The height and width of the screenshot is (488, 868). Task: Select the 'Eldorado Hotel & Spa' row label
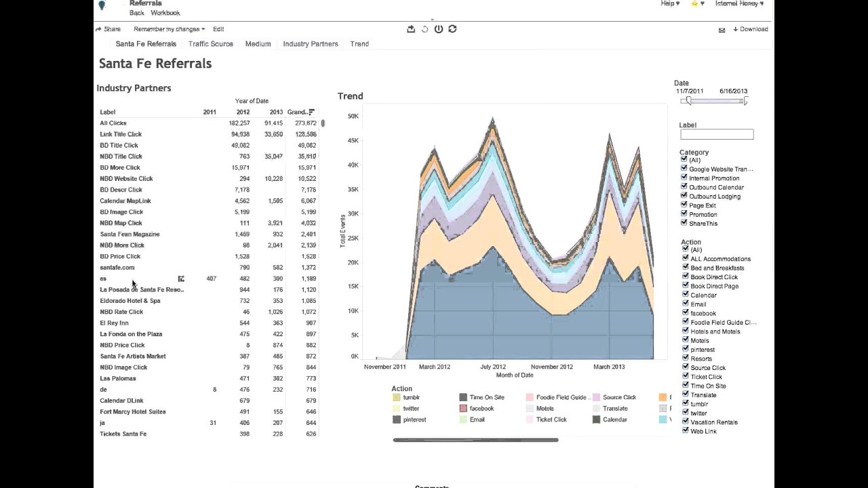click(130, 301)
